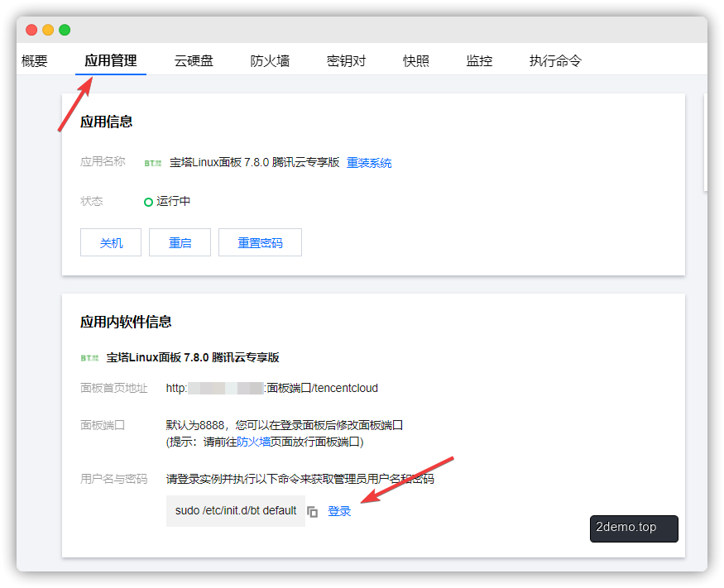Minimize window using the yellow button
724x588 pixels.
48,30
